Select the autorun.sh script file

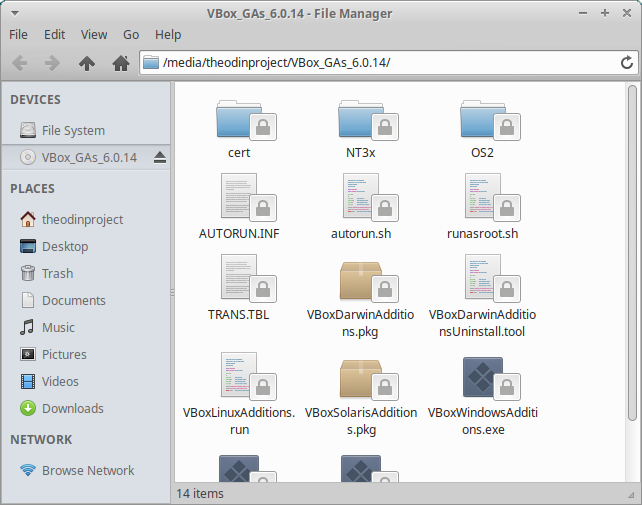361,198
